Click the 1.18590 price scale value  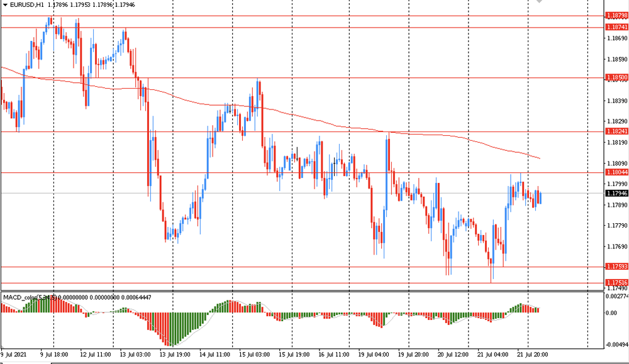pyautogui.click(x=618, y=59)
